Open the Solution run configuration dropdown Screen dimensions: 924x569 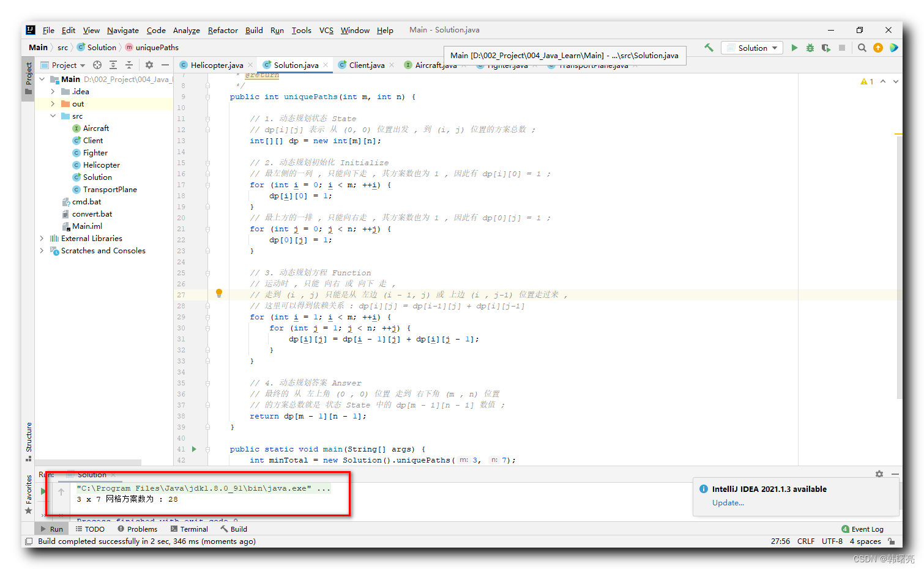(x=752, y=48)
